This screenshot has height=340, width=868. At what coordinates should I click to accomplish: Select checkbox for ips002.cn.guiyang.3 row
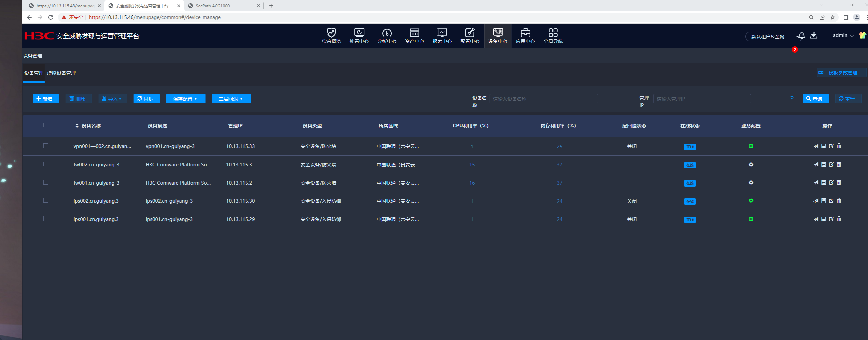(x=46, y=200)
